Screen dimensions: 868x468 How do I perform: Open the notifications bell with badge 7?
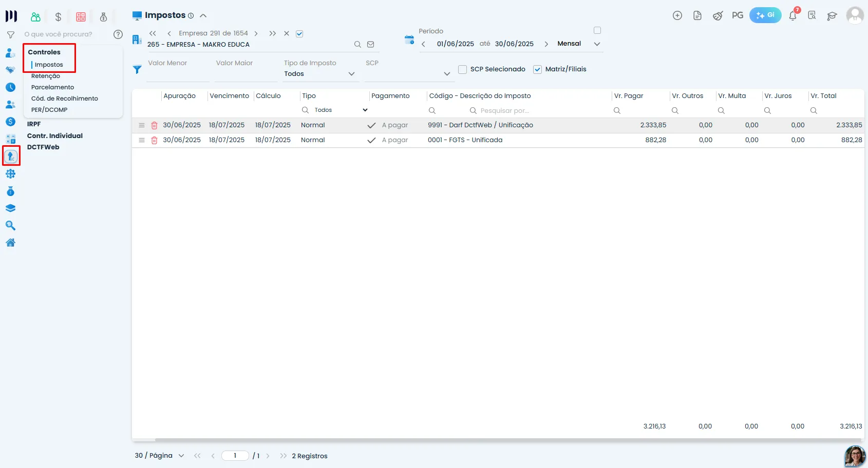[x=793, y=15]
